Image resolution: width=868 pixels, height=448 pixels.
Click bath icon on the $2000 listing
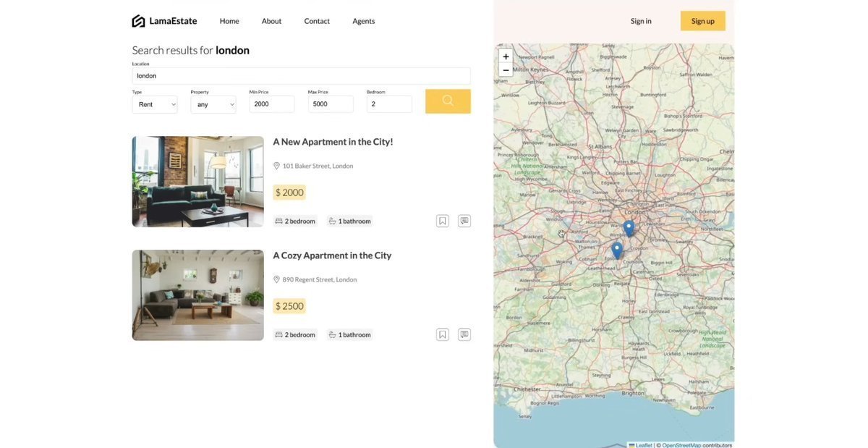[x=332, y=221]
